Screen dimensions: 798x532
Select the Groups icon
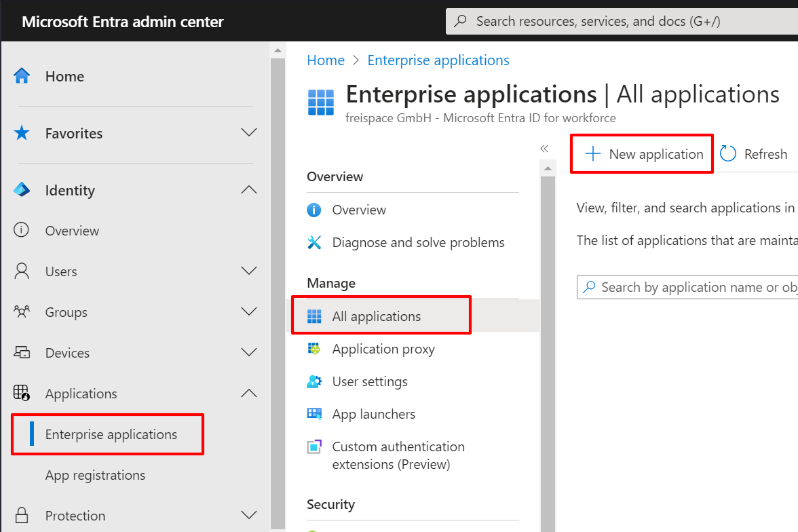pyautogui.click(x=22, y=311)
